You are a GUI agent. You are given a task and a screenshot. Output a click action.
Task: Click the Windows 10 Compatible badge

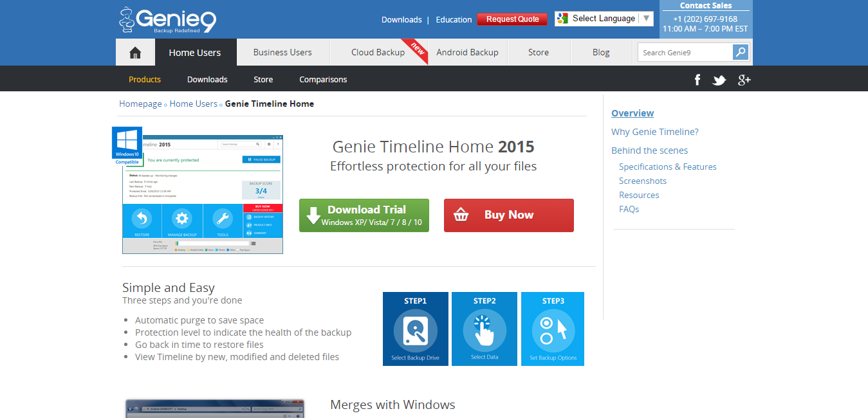(127, 146)
